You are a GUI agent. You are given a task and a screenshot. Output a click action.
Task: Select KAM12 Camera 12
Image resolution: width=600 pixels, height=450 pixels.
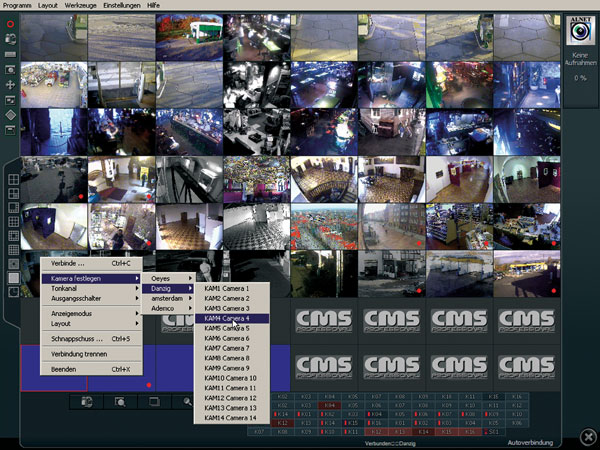[232, 398]
